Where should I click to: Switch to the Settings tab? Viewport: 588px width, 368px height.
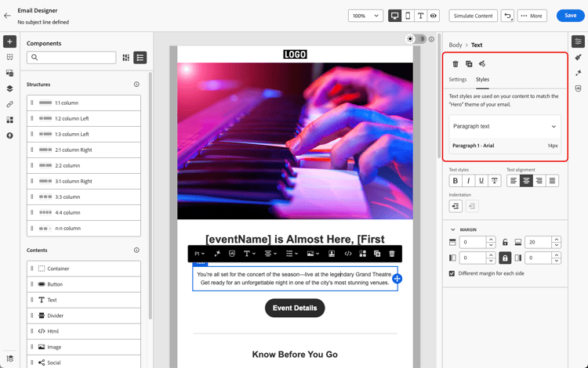[x=458, y=79]
